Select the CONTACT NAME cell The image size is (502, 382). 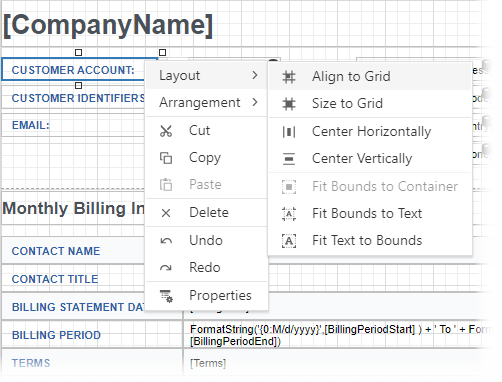point(73,251)
